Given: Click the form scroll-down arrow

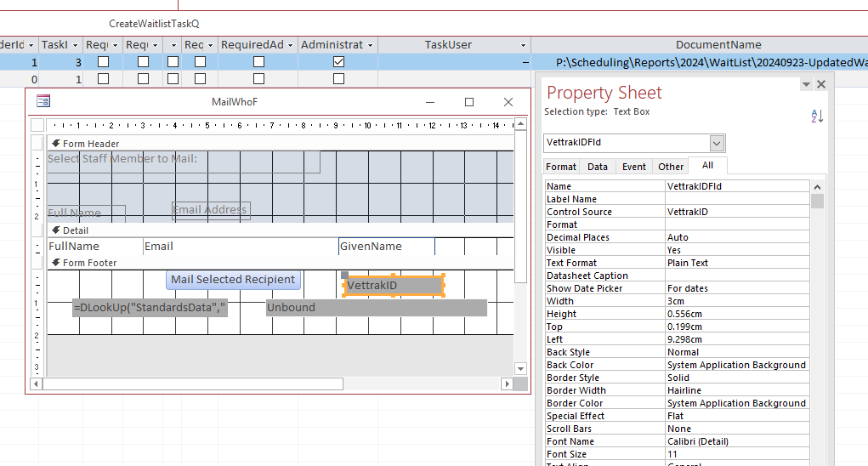Looking at the screenshot, I should coord(520,368).
